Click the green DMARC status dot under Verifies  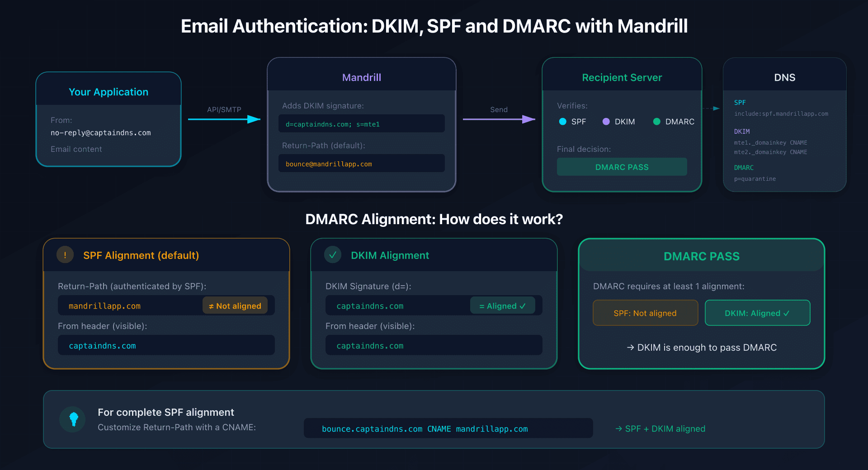point(657,121)
